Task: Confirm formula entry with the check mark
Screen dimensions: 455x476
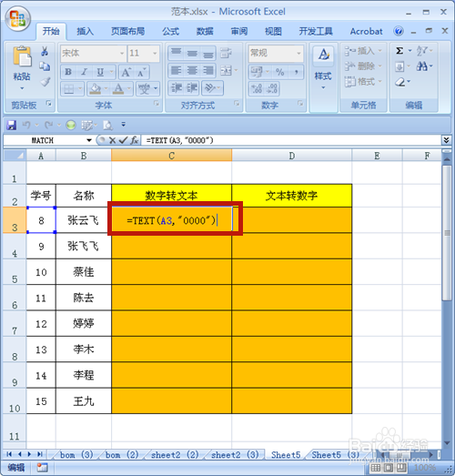Action: click(x=123, y=140)
